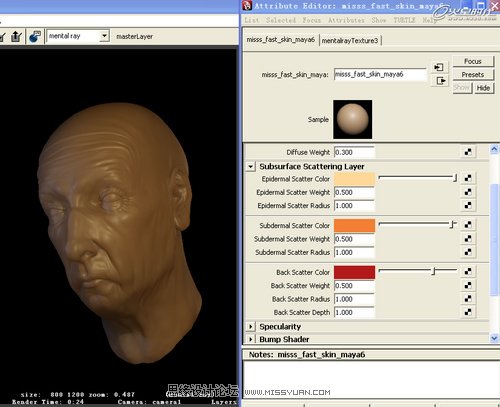Open the Back Scatter Color red swatch
The height and width of the screenshot is (407, 500).
click(x=354, y=272)
